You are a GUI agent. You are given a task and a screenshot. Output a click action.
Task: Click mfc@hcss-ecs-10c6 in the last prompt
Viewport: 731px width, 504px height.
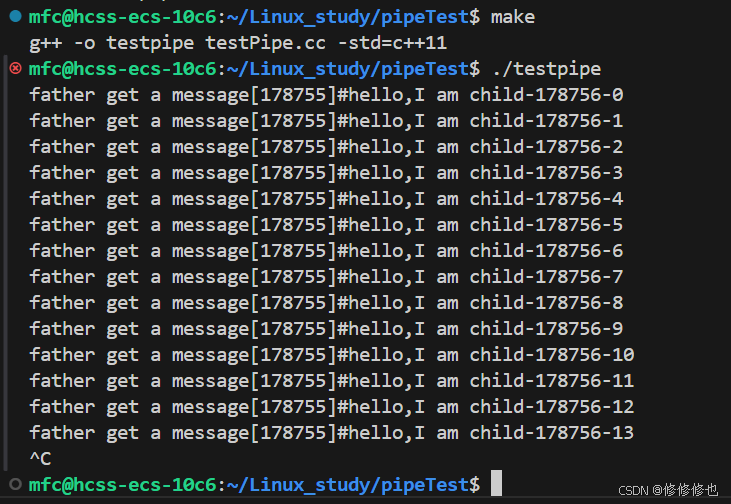[x=123, y=485]
